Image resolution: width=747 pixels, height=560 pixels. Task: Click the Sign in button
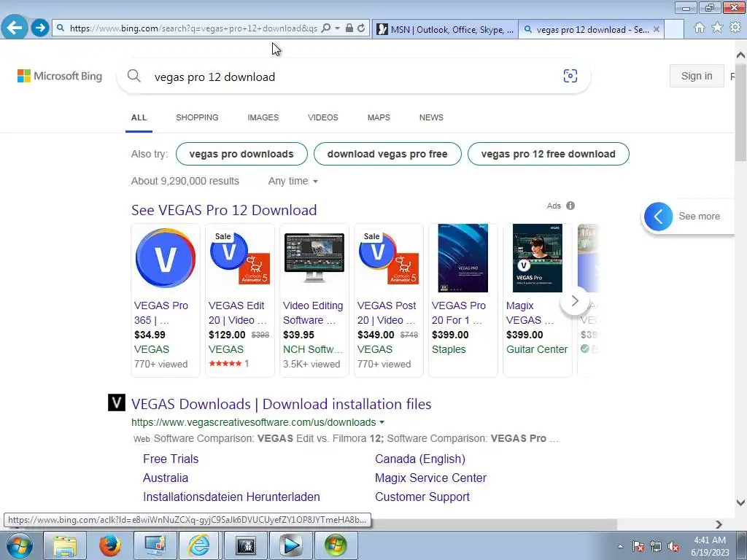[x=697, y=76]
